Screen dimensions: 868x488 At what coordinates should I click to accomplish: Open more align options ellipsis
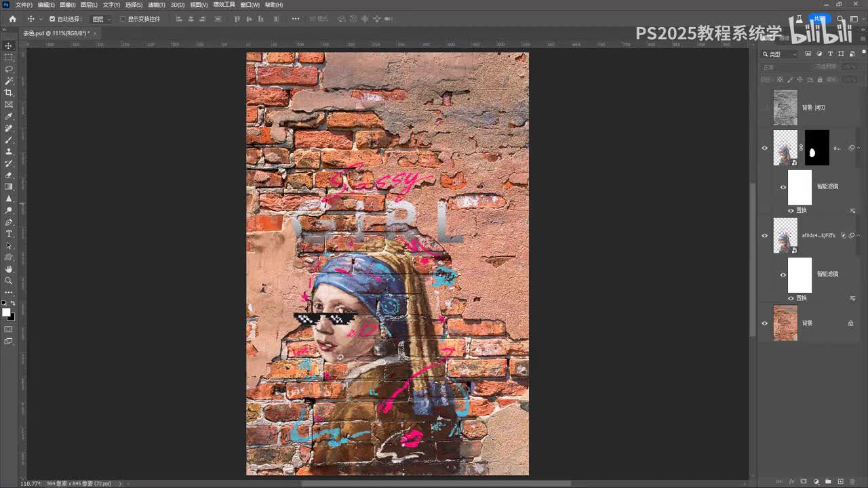295,19
